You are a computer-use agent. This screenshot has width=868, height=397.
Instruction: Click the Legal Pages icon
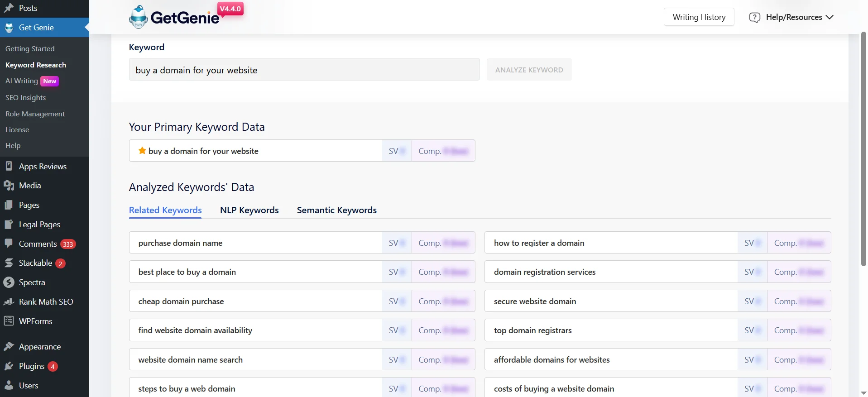(9, 225)
